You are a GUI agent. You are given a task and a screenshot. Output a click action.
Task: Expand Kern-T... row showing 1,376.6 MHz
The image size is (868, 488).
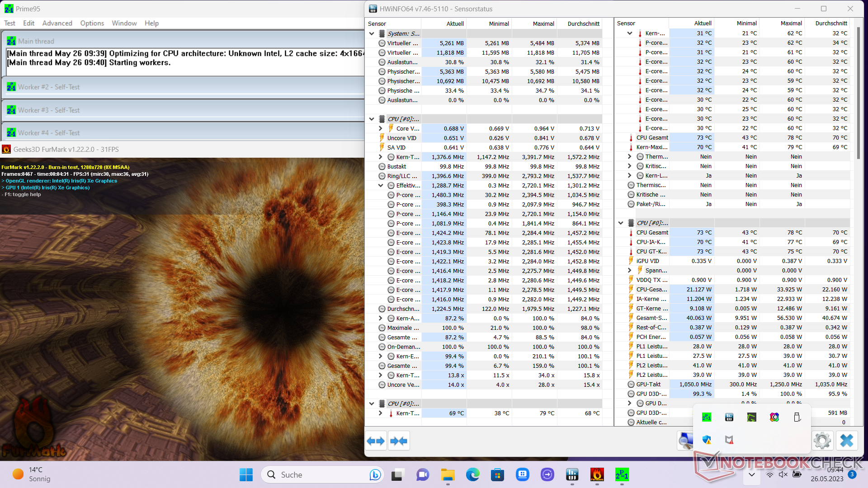[381, 157]
